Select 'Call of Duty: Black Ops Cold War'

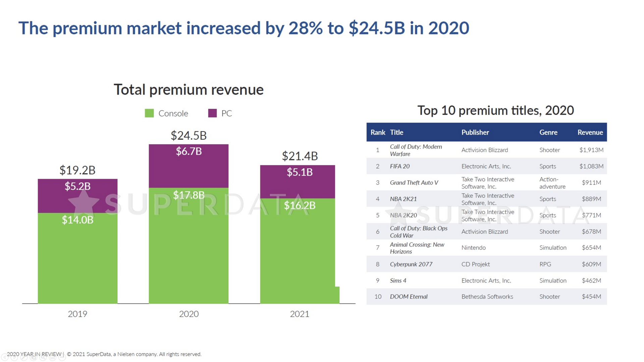419,232
